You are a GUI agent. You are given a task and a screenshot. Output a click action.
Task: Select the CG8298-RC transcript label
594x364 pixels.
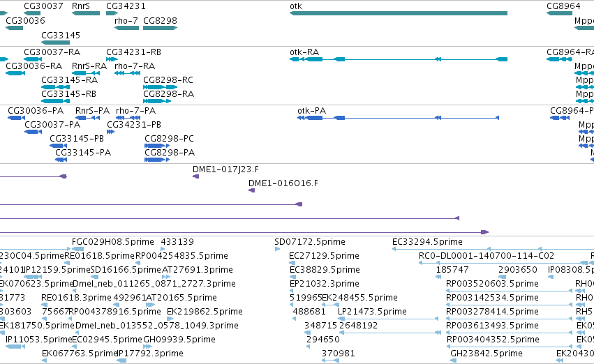[x=168, y=80]
